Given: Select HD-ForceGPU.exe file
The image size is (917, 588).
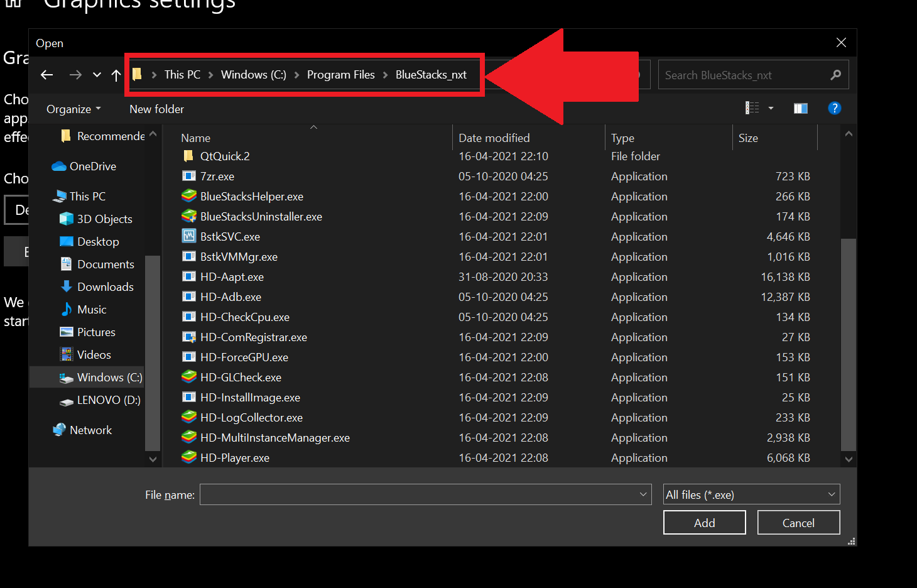Looking at the screenshot, I should point(244,357).
